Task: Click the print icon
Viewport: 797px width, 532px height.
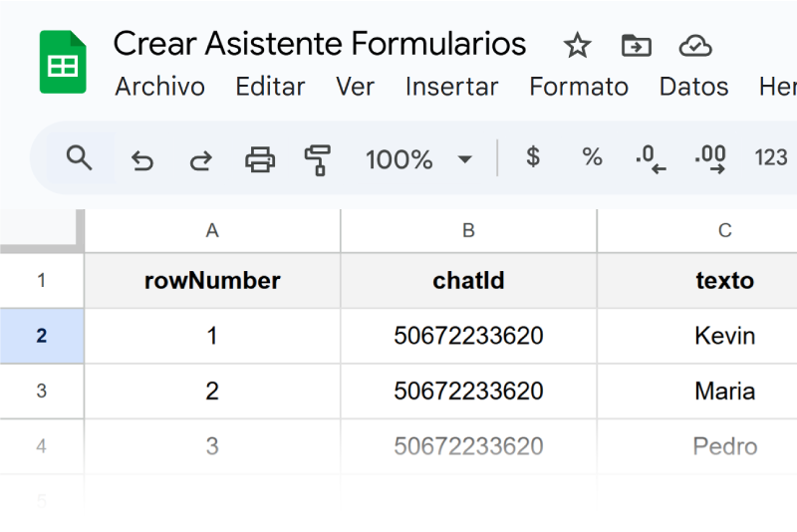Action: [x=260, y=159]
